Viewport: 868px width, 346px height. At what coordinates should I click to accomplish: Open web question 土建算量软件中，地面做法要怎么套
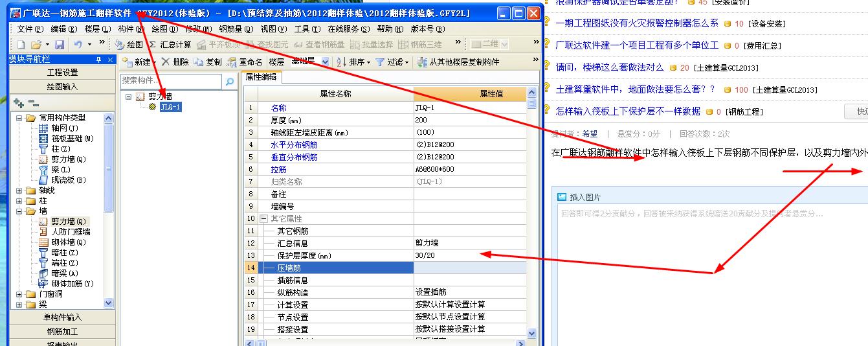point(636,89)
